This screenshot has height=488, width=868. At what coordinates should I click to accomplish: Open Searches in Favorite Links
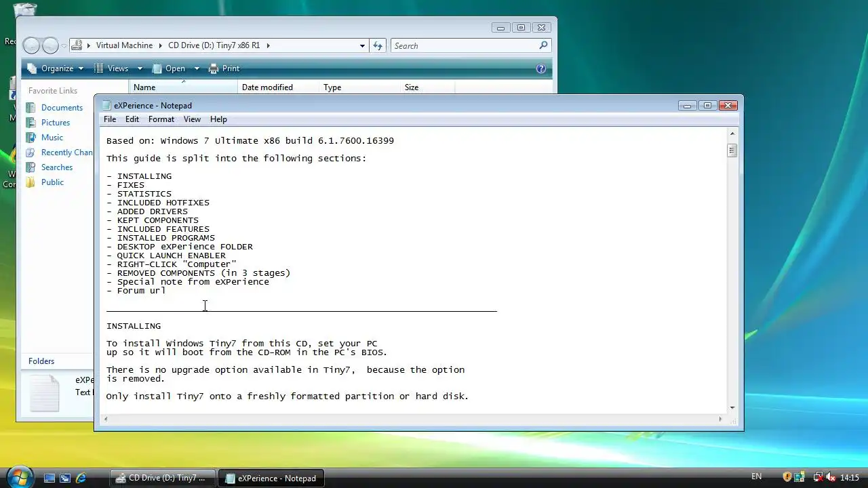[57, 167]
